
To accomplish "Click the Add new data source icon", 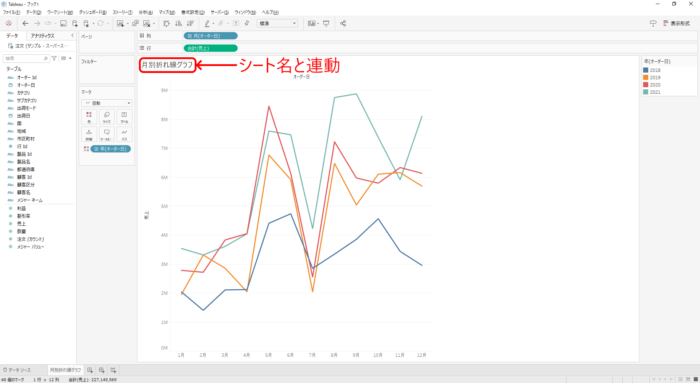I will coord(75,23).
